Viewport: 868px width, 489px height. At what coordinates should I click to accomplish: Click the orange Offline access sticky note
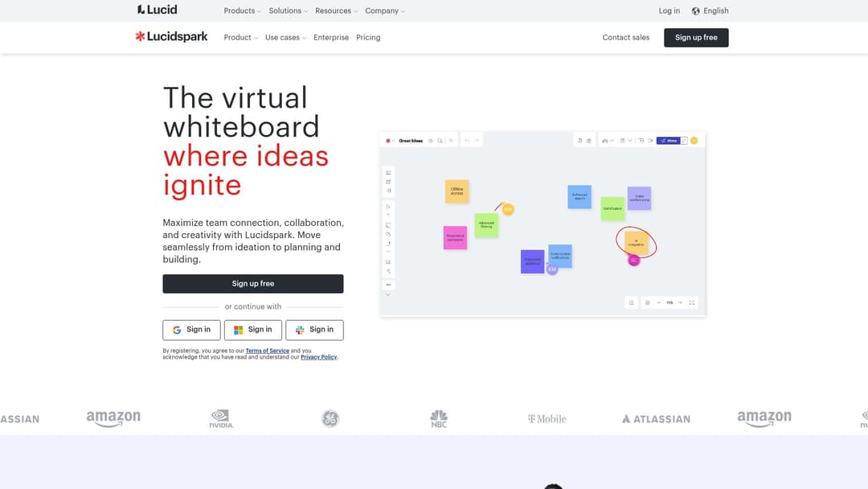457,191
